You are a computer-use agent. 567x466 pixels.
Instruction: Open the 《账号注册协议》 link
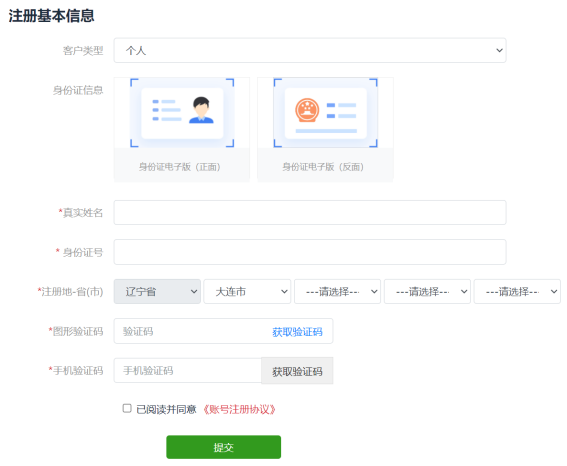[239, 409]
